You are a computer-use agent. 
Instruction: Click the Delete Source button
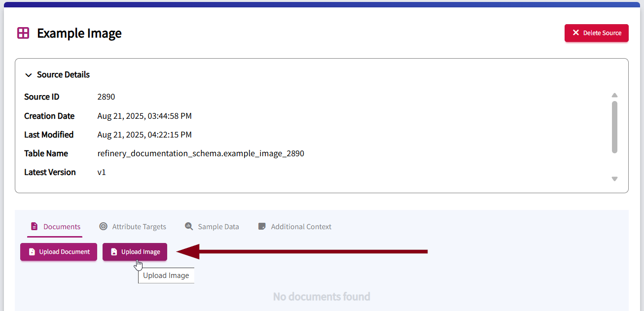pos(597,33)
